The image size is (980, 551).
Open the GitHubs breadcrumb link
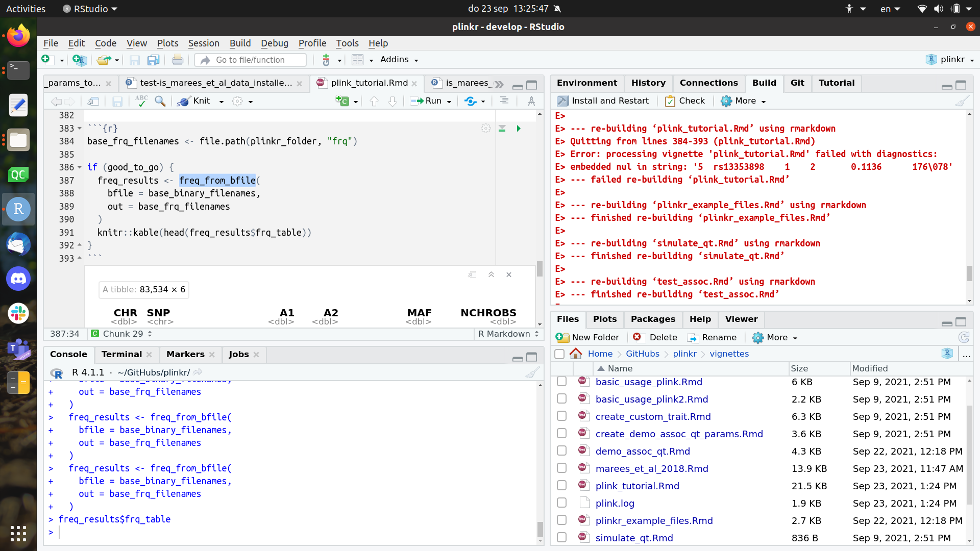(642, 354)
